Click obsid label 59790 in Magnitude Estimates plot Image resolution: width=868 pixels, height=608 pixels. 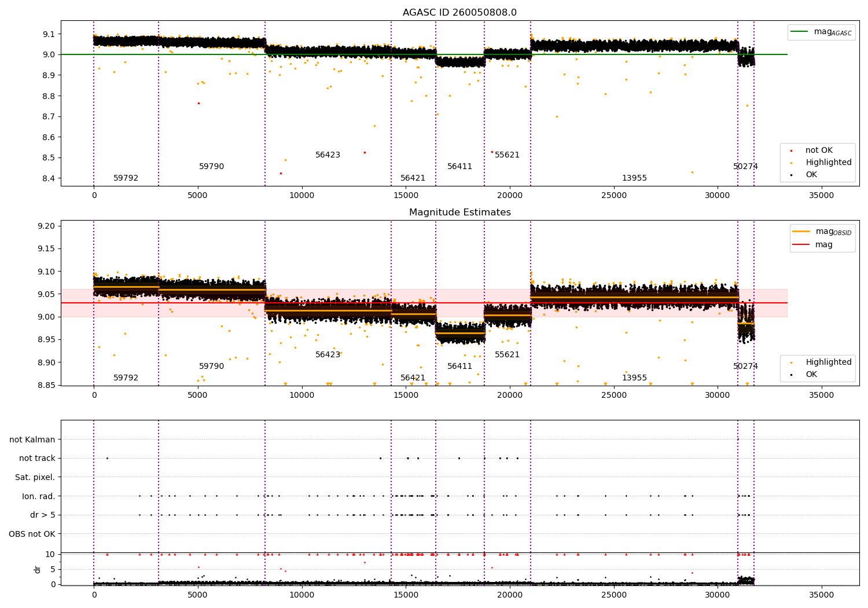click(x=211, y=367)
